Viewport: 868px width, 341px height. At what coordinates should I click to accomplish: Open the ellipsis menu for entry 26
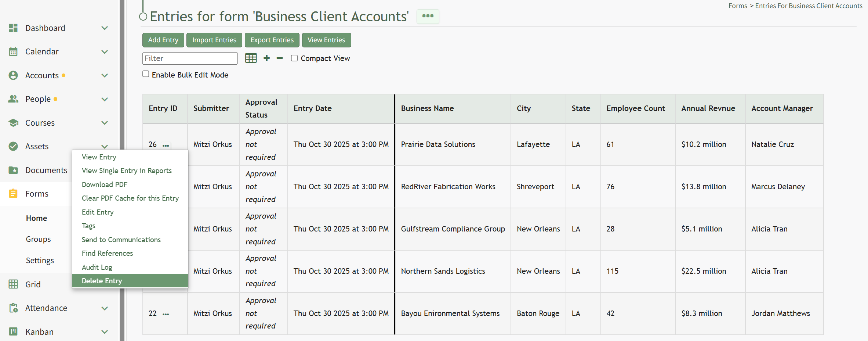click(x=166, y=146)
